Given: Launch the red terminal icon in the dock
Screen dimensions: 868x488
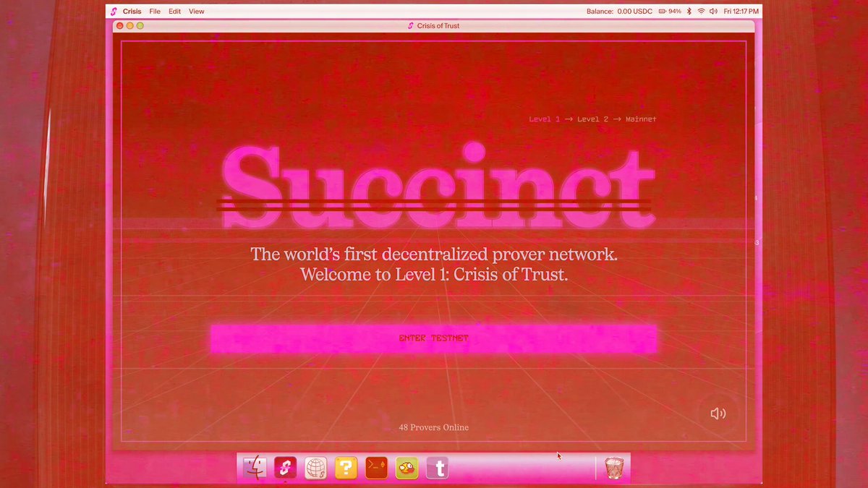Looking at the screenshot, I should (376, 468).
